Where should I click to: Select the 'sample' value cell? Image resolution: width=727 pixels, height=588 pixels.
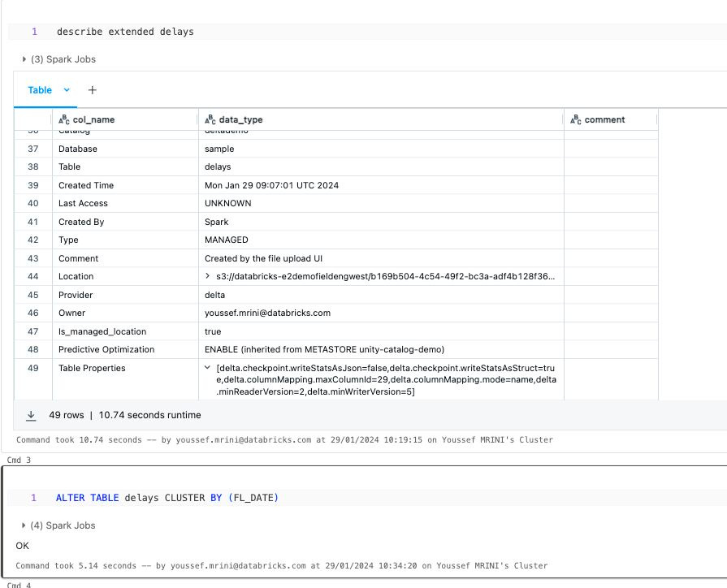click(381, 149)
